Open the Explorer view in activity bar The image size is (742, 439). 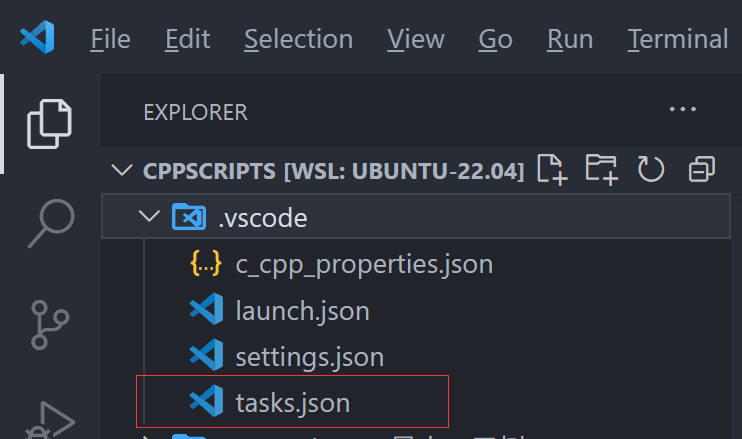point(49,124)
